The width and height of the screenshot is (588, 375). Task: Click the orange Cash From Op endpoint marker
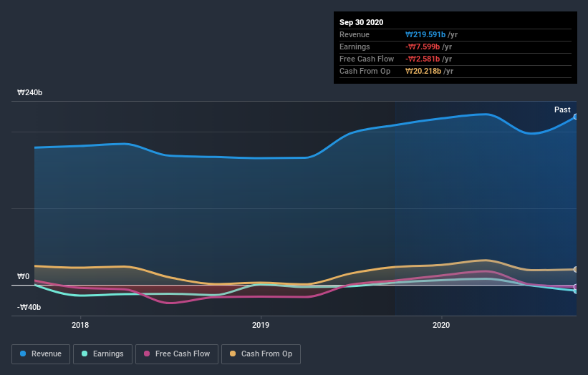point(575,269)
